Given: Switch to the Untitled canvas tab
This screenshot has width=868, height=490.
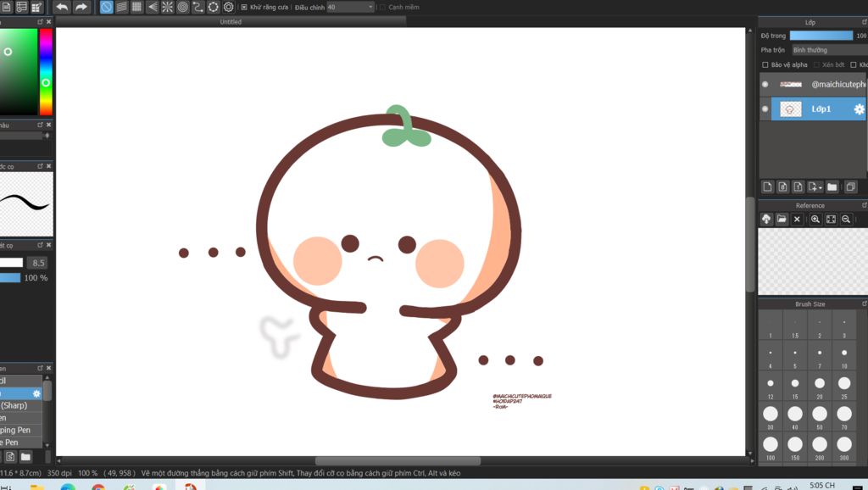Looking at the screenshot, I should (x=231, y=21).
